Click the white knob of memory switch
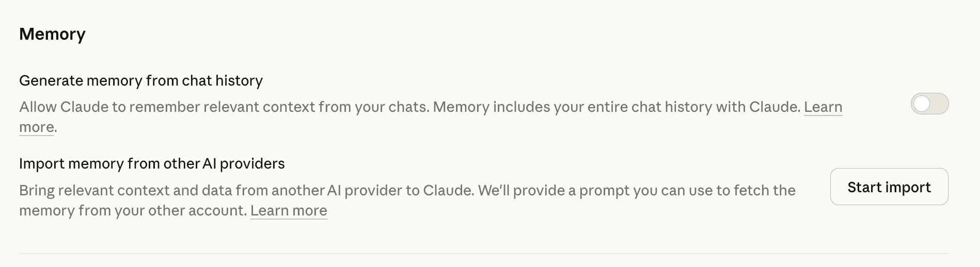980x267 pixels. tap(922, 104)
